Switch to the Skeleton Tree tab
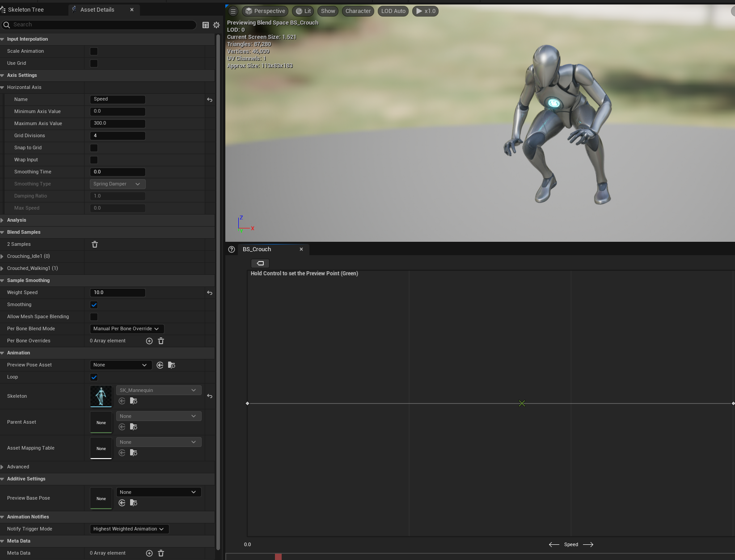The height and width of the screenshot is (560, 735). click(x=27, y=9)
